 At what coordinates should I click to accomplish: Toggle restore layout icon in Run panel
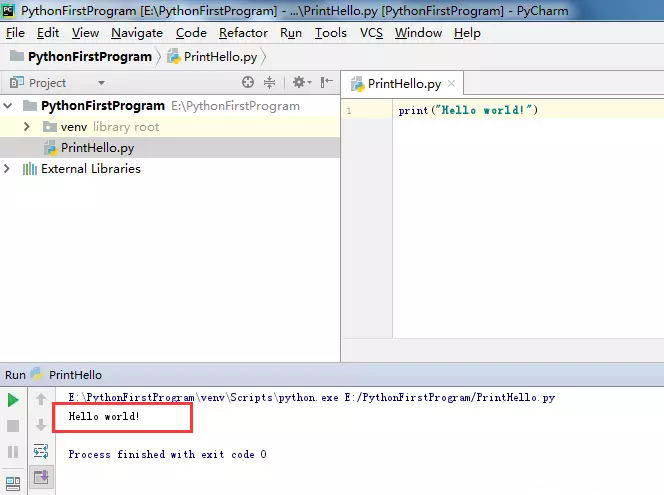tap(13, 484)
